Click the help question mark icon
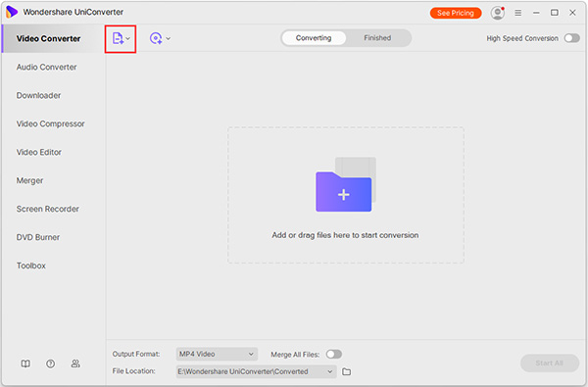Screen dimensions: 588x387 pyautogui.click(x=51, y=363)
